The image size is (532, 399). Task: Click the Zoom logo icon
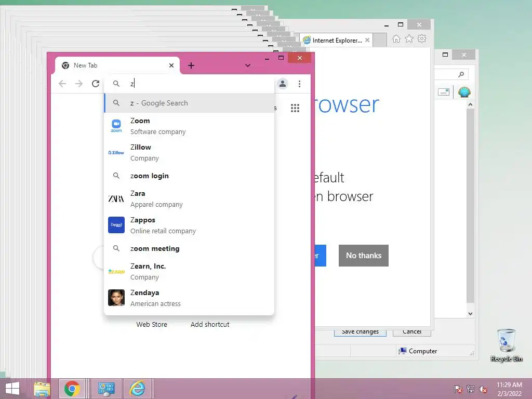click(x=116, y=126)
